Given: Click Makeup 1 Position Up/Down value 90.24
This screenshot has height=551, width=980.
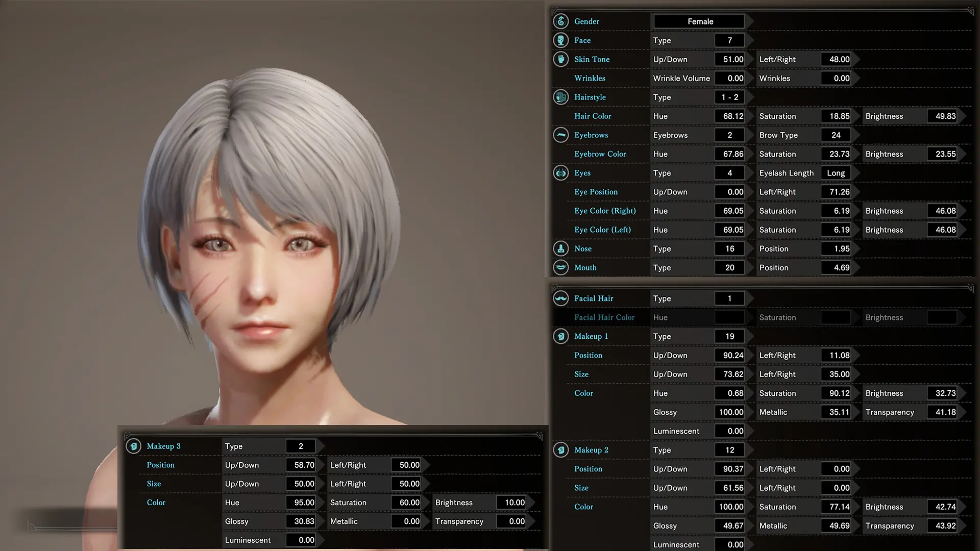Looking at the screenshot, I should coord(729,355).
